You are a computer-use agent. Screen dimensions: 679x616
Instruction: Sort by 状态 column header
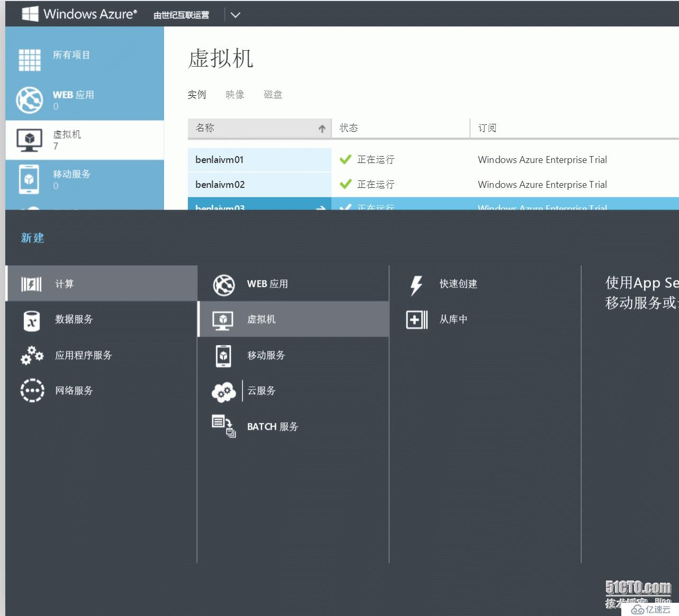401,128
